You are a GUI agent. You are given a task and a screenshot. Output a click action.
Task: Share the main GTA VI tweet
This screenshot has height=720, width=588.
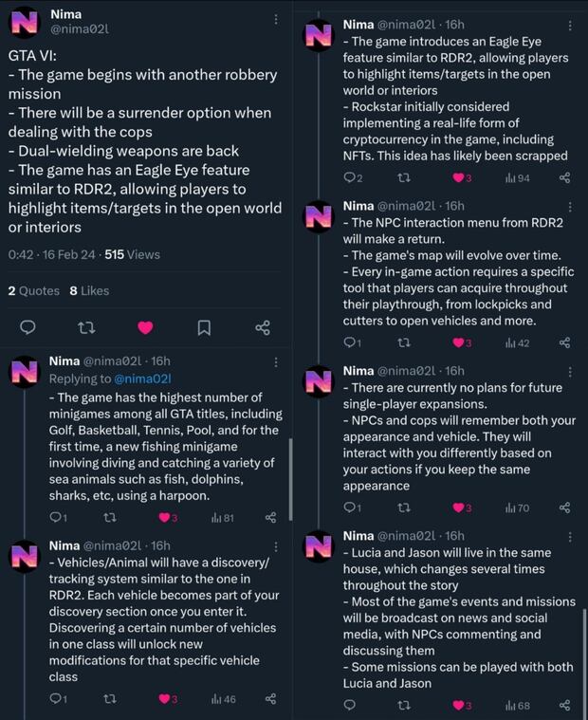pos(263,327)
